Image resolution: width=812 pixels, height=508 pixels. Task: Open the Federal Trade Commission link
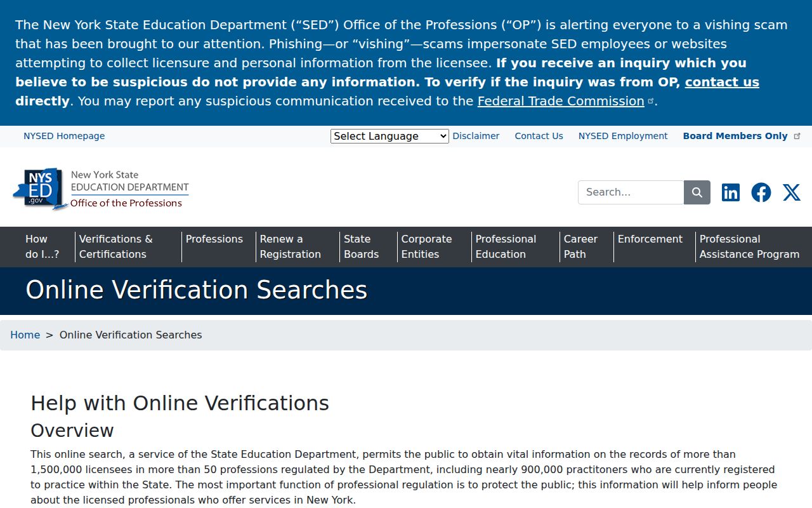[x=561, y=101]
